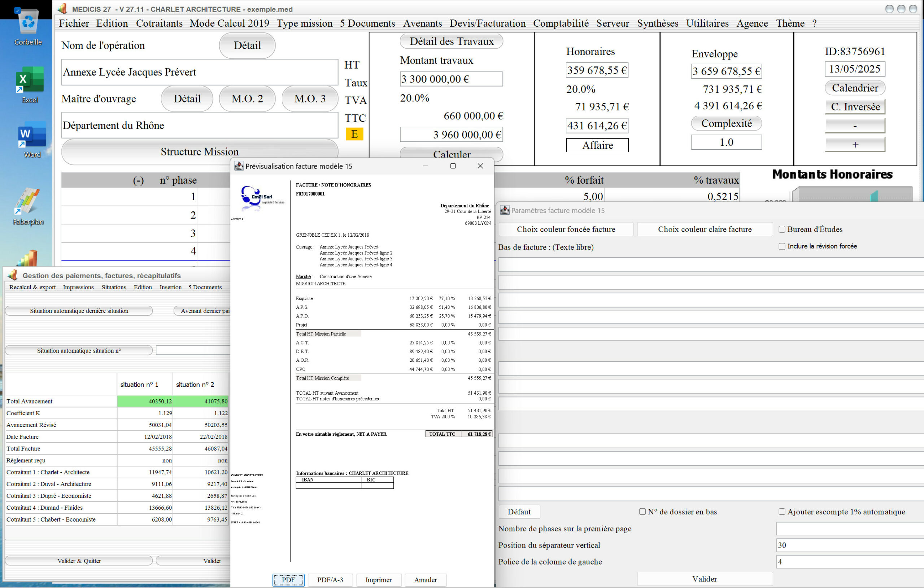
Task: Click the minus button under C. Inversée
Action: [x=855, y=126]
